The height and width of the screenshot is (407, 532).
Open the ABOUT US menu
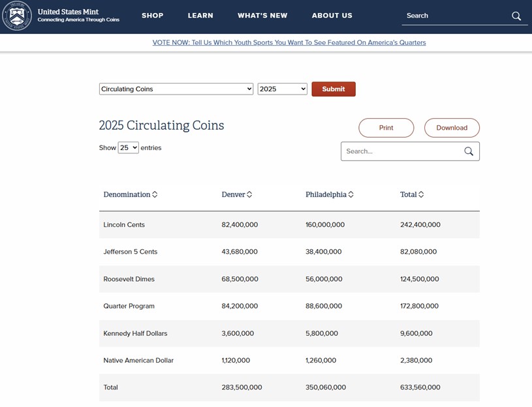pyautogui.click(x=332, y=16)
